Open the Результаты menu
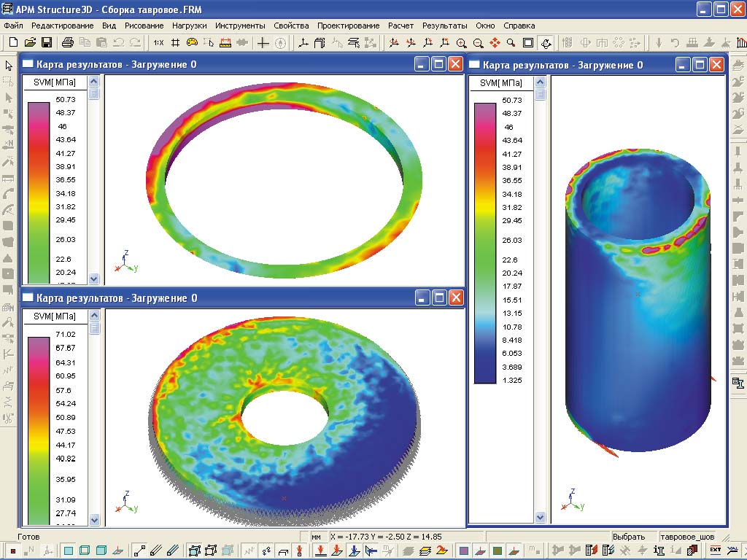Viewport: 747px width, 560px height. (444, 26)
